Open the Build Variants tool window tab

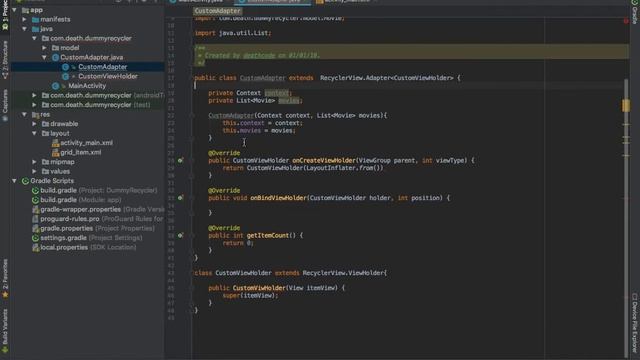pyautogui.click(x=5, y=331)
